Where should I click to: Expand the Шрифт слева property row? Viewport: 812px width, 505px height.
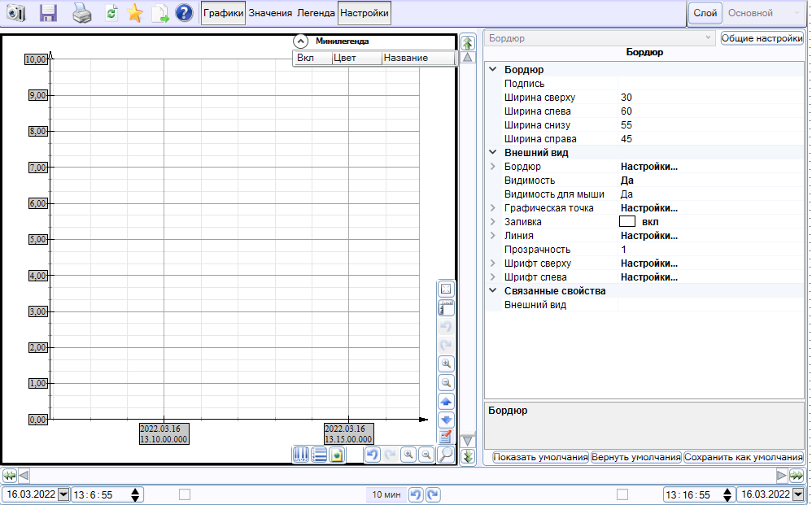[493, 277]
